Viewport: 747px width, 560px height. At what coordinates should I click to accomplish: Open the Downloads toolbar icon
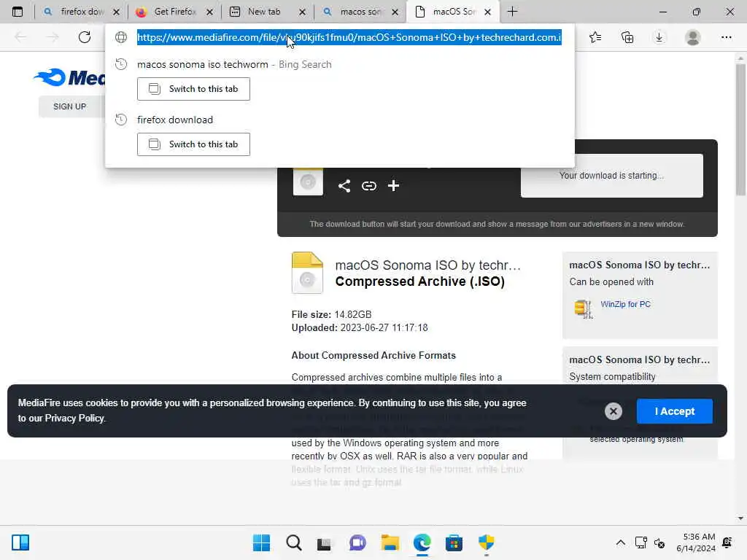659,37
